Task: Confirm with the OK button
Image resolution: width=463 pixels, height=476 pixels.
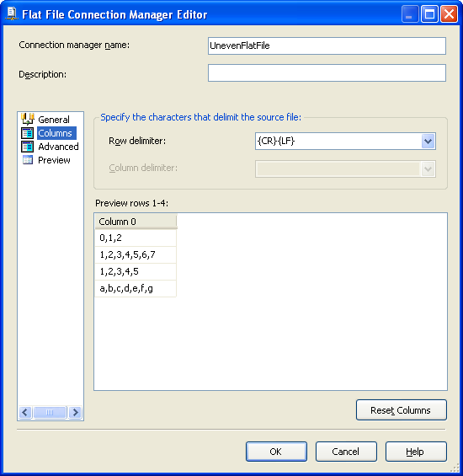Action: coord(276,452)
